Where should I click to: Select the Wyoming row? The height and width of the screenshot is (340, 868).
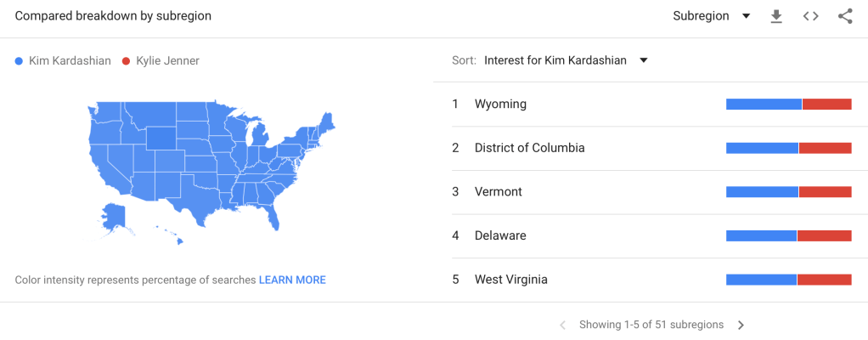(x=500, y=104)
